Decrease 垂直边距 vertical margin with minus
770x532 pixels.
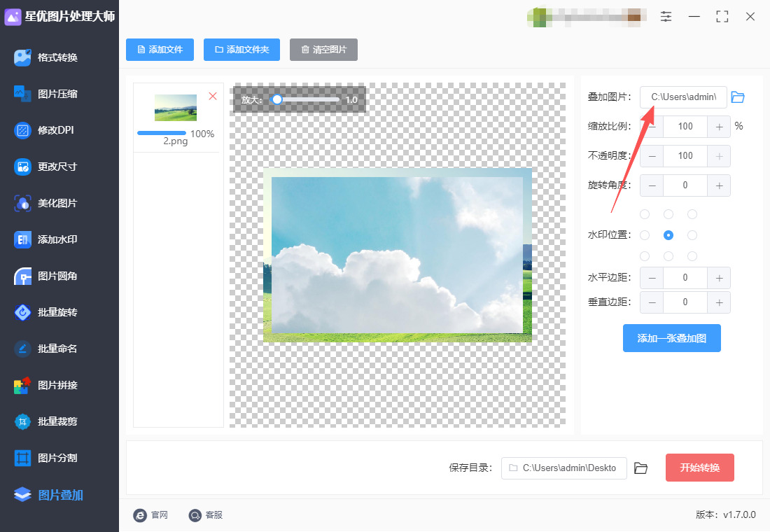652,302
